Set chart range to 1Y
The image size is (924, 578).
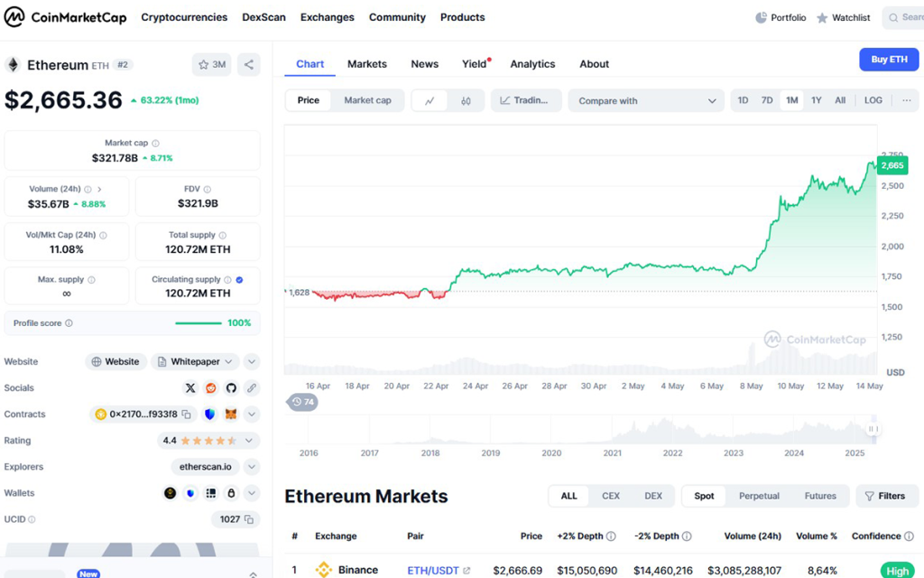click(x=816, y=100)
